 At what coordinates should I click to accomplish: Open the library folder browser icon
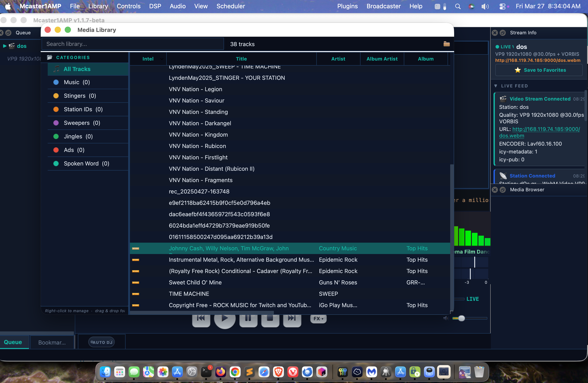click(446, 44)
